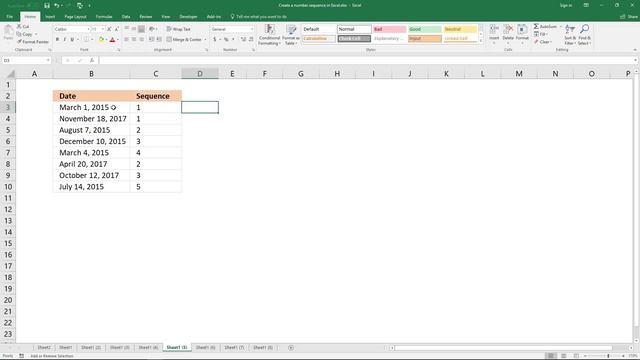Apply the Bad cell style
640x360 pixels.
(389, 29)
